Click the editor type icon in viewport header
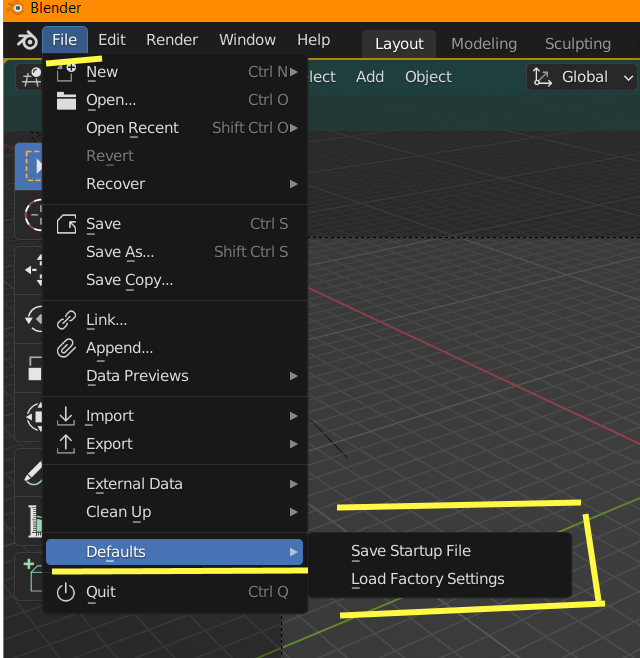This screenshot has width=640, height=658. coord(30,77)
